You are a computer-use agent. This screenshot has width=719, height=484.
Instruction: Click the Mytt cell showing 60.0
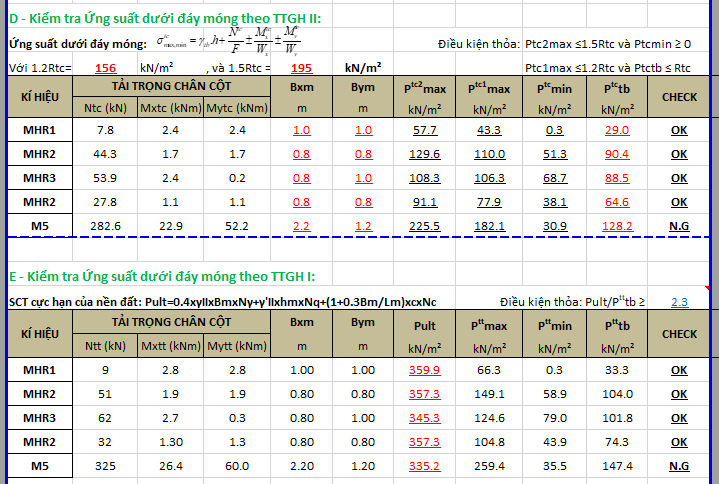pyautogui.click(x=236, y=466)
